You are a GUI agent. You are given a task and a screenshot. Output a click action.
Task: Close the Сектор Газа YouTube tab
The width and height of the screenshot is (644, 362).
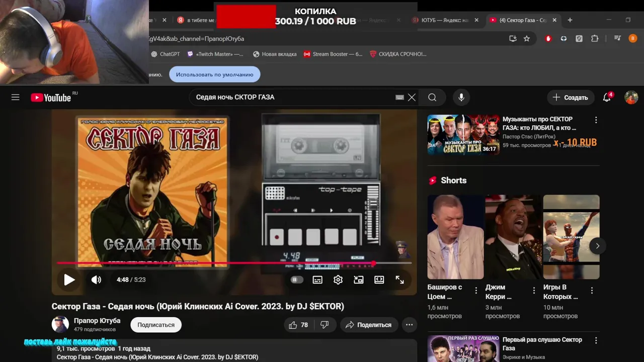[x=554, y=20]
